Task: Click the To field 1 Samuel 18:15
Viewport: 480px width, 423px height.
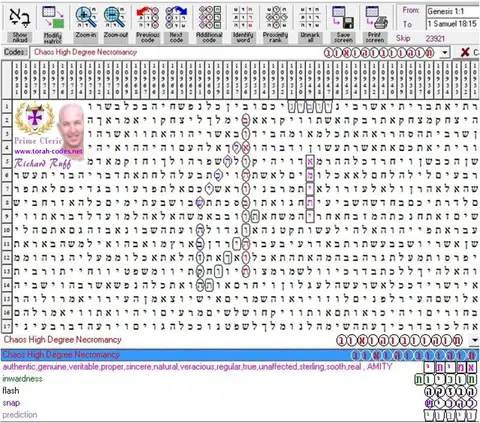Action: (x=453, y=24)
